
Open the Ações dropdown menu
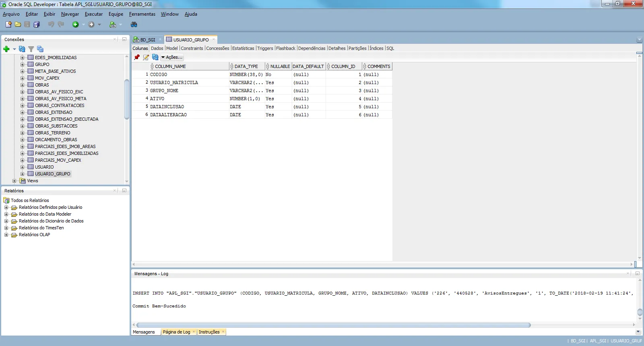click(x=172, y=58)
